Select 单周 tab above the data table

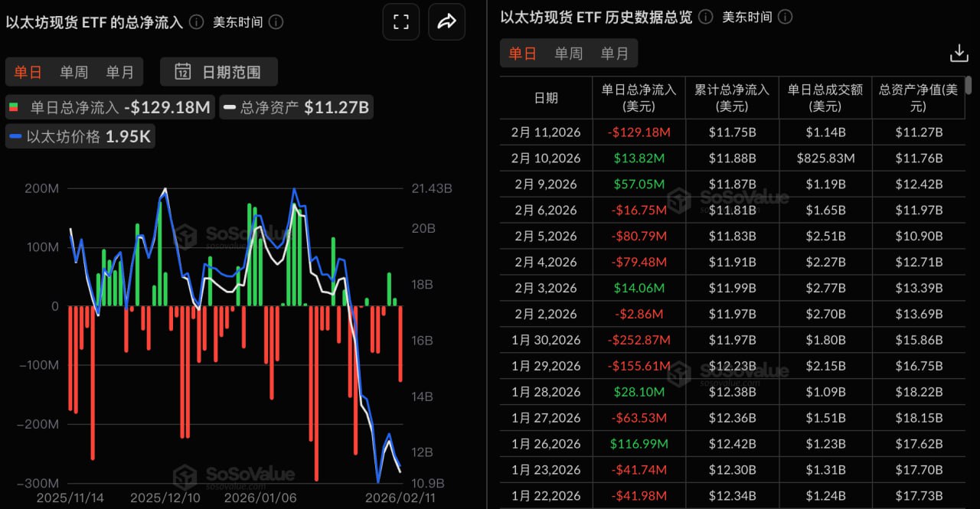pos(569,53)
